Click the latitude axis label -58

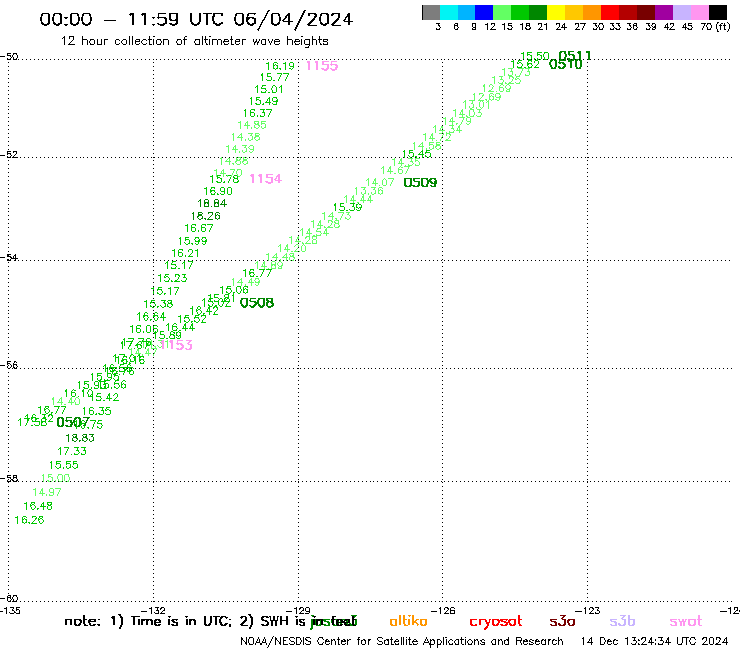[x=8, y=478]
